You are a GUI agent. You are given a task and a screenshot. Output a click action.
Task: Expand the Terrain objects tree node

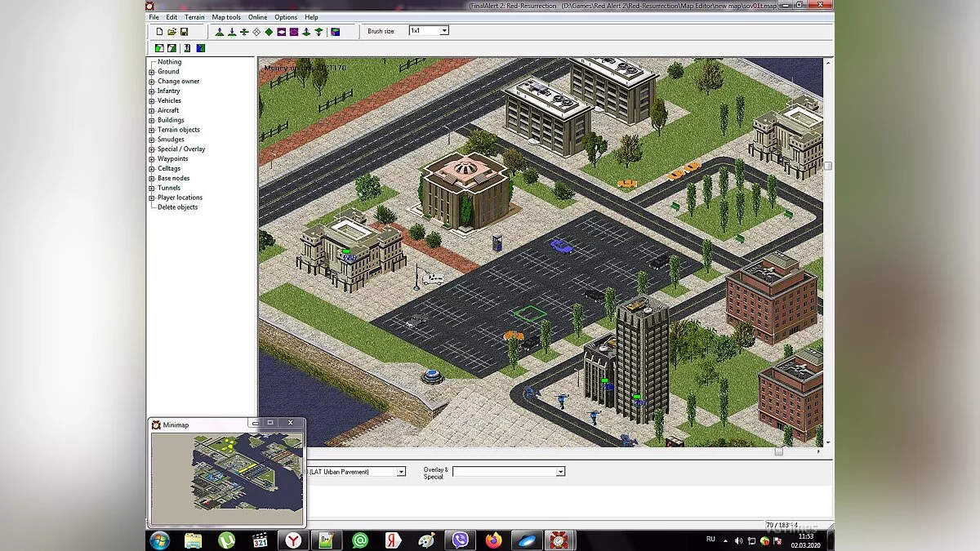152,131
